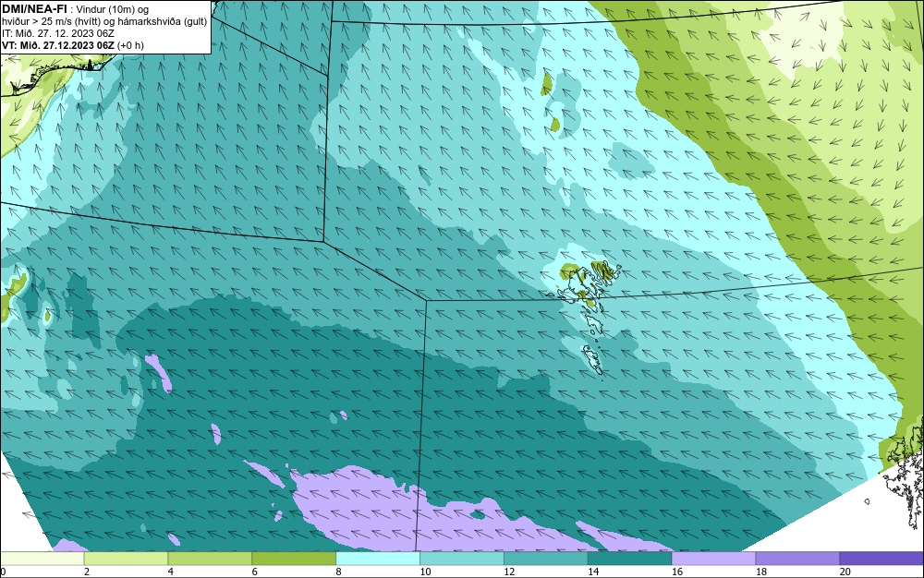Click the 8–10 m/s light cyan swatch
Screen dimensions: 924x578
click(378, 559)
